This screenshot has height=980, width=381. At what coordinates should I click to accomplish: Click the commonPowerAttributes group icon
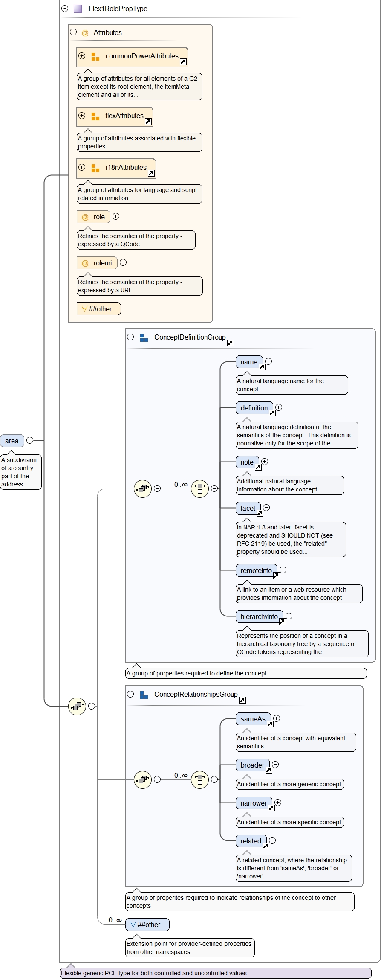point(95,57)
